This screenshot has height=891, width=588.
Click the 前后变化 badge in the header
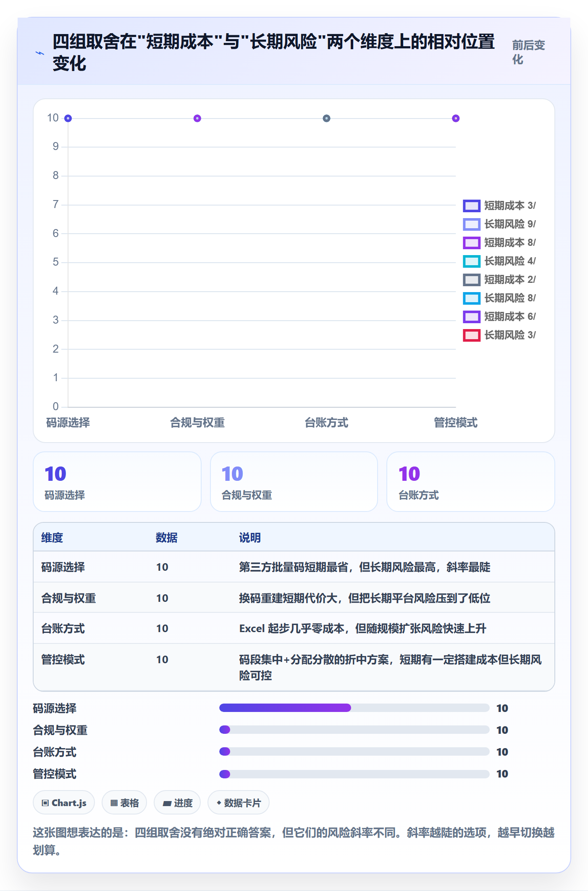[x=528, y=52]
